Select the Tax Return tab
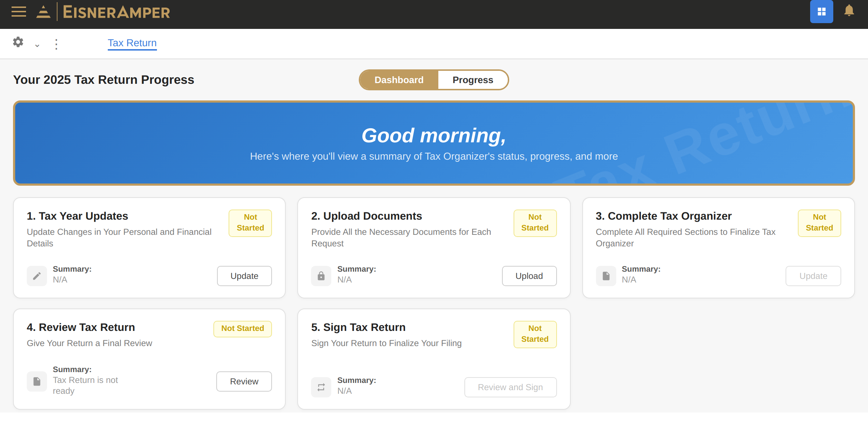868x427 pixels. (x=132, y=43)
